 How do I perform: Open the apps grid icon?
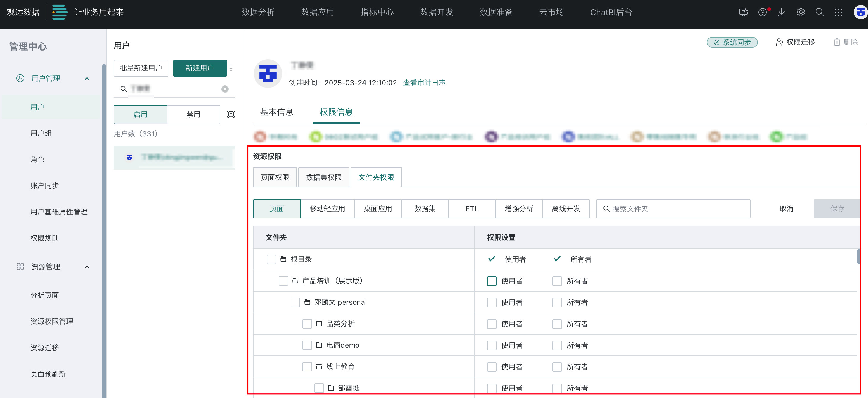coord(838,13)
